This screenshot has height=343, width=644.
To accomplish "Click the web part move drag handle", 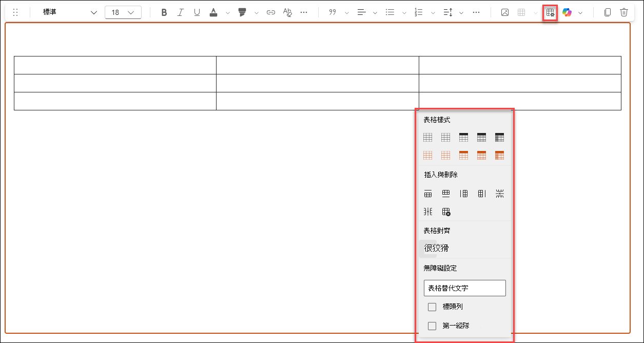I will coord(15,13).
